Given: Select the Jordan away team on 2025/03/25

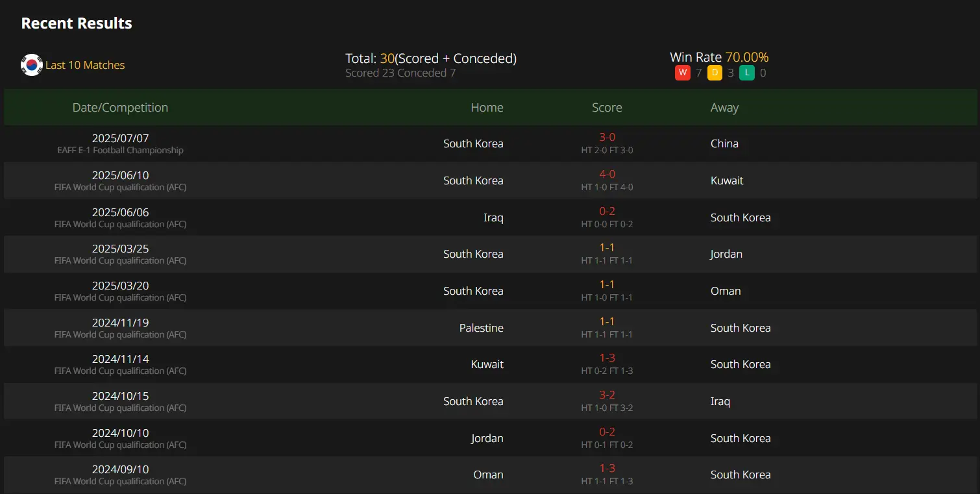Looking at the screenshot, I should 726,254.
